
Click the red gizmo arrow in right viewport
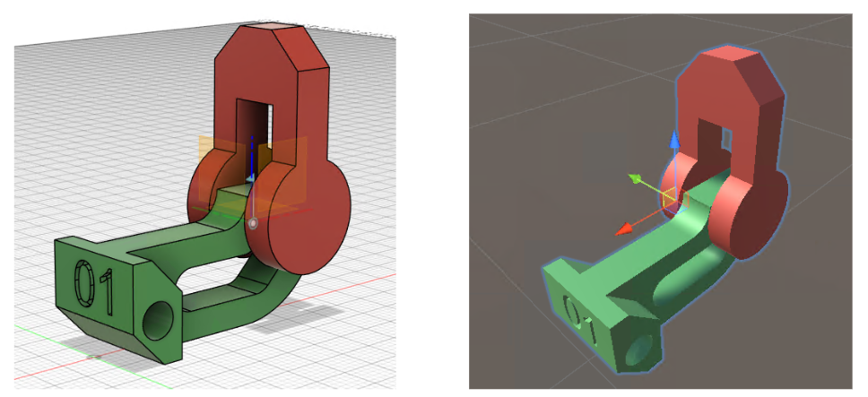(x=625, y=229)
